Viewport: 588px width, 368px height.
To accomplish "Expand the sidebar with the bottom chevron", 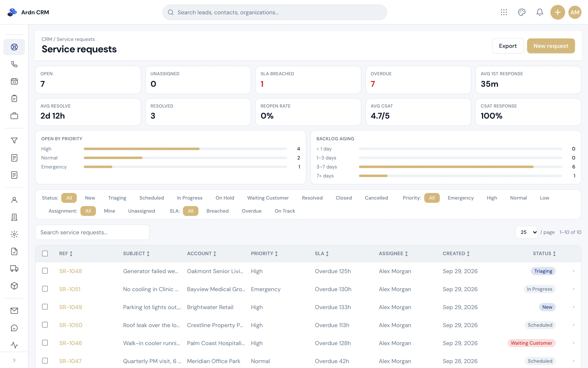I will [14, 360].
